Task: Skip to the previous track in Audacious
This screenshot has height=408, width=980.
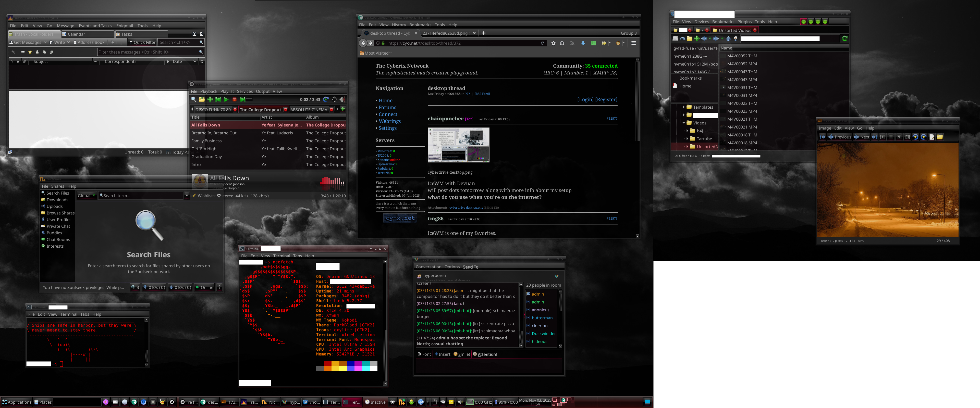Action: (x=218, y=100)
